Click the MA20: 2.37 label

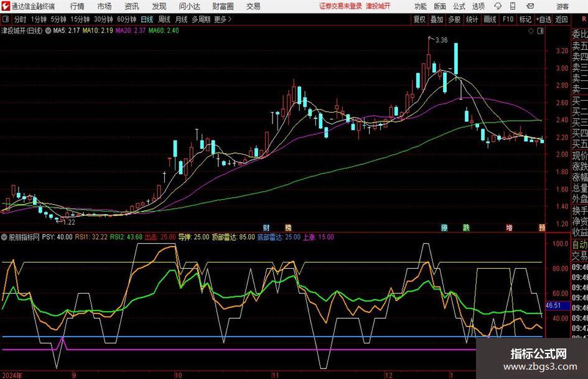(131, 30)
